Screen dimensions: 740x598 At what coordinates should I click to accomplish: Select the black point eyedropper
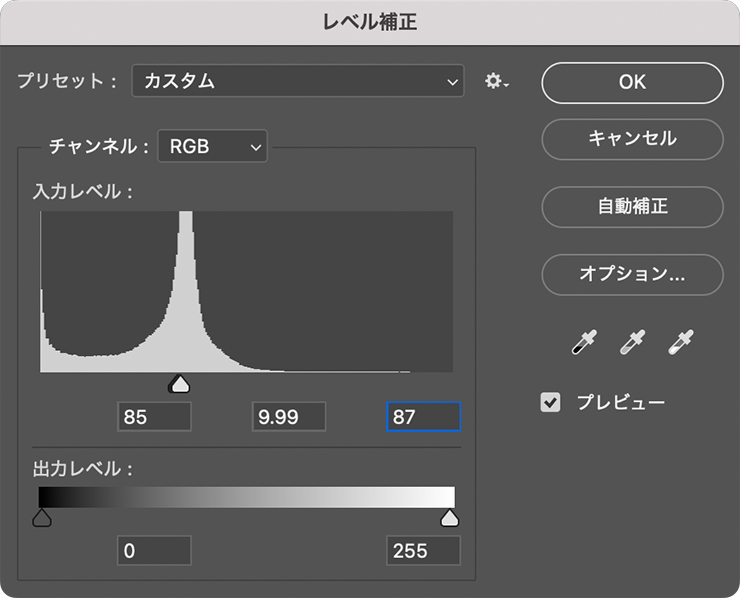582,343
